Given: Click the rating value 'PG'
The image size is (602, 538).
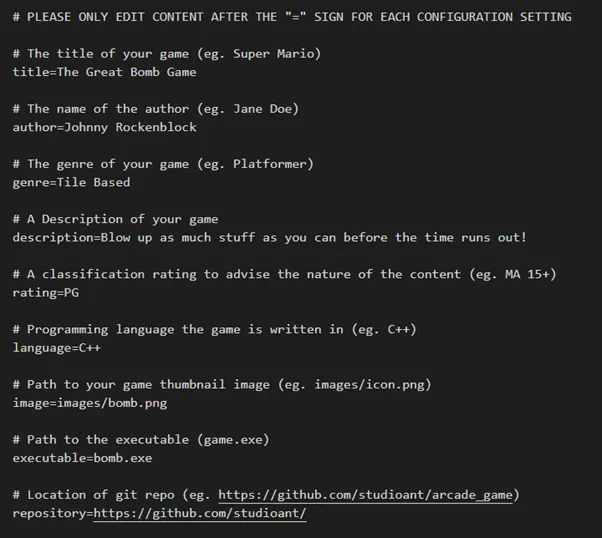Looking at the screenshot, I should pos(72,292).
